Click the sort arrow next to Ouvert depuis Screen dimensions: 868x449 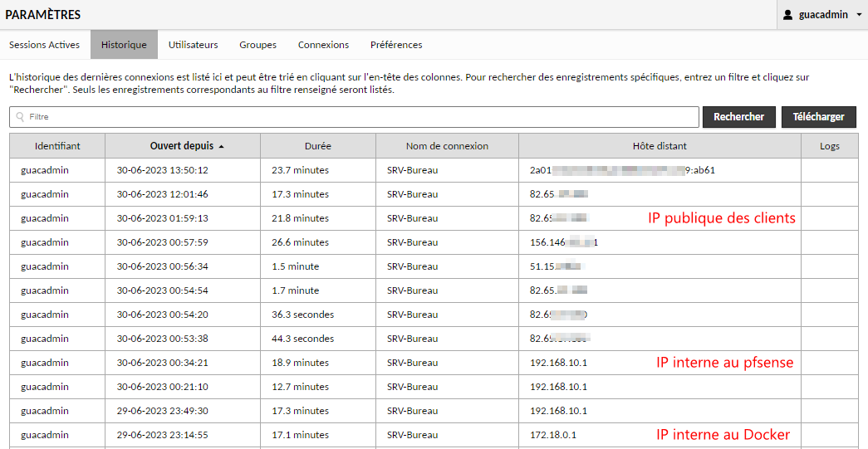point(221,146)
